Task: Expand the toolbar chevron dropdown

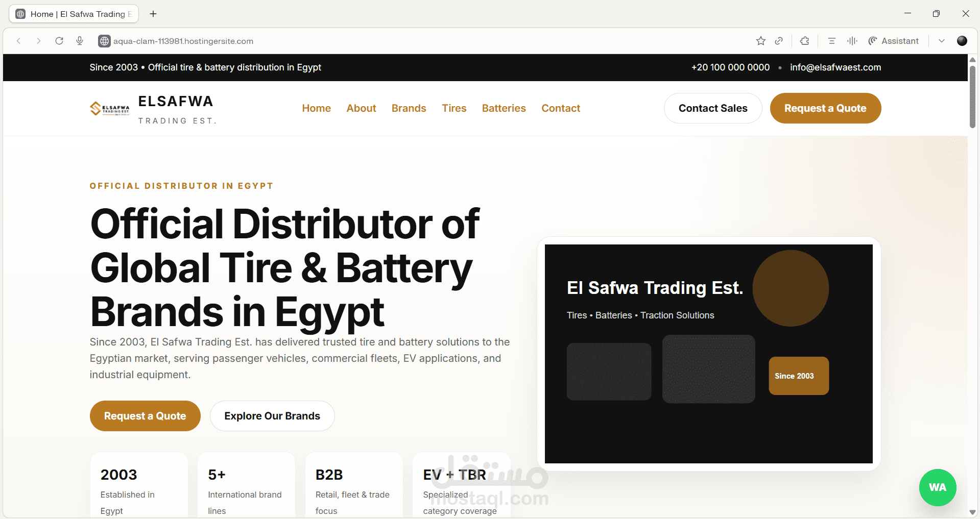Action: 942,41
